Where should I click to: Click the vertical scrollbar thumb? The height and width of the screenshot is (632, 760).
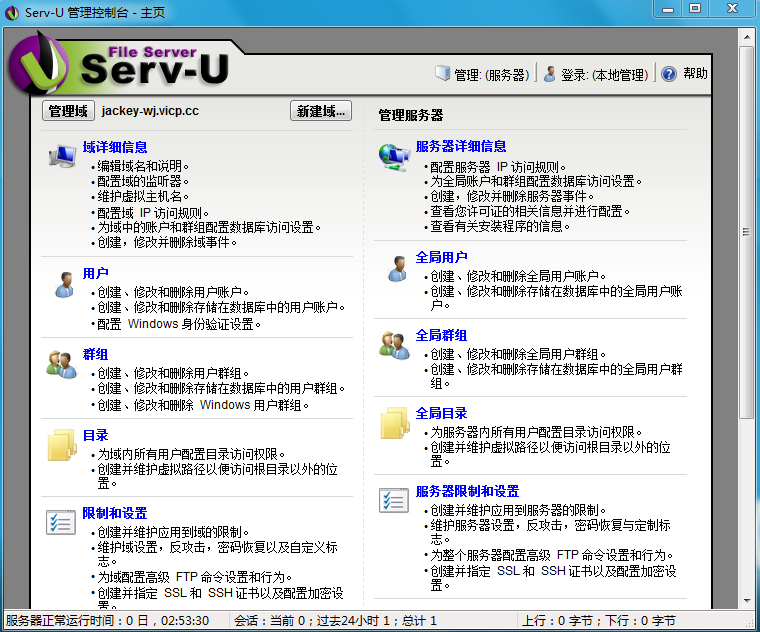746,233
